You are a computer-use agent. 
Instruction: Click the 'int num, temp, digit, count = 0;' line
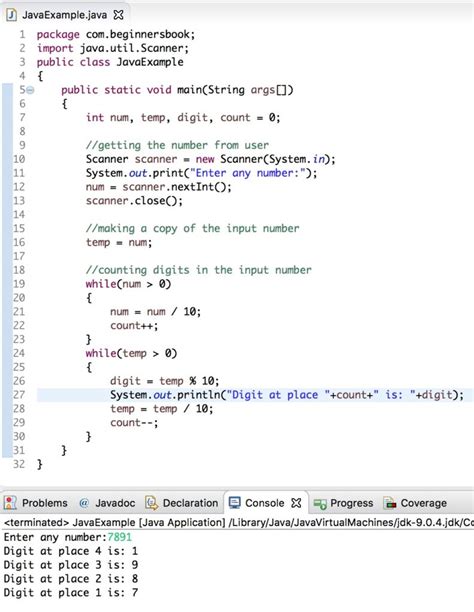point(183,118)
